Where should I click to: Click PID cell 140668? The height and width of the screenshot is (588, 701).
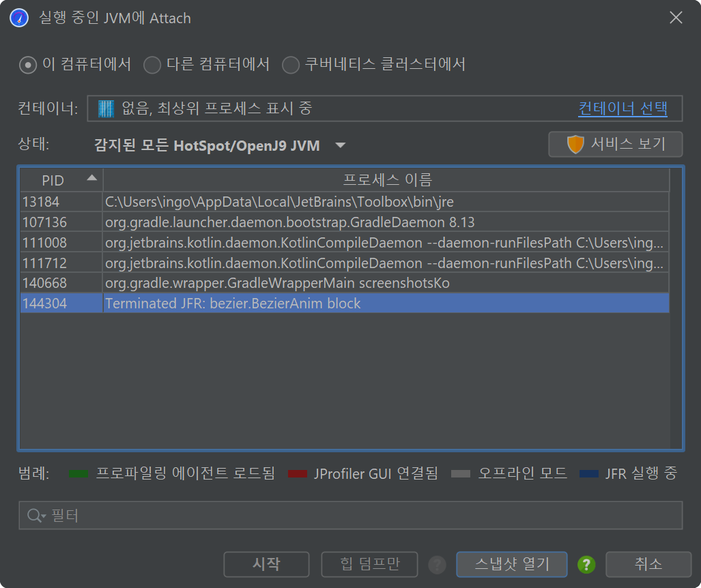(x=61, y=283)
